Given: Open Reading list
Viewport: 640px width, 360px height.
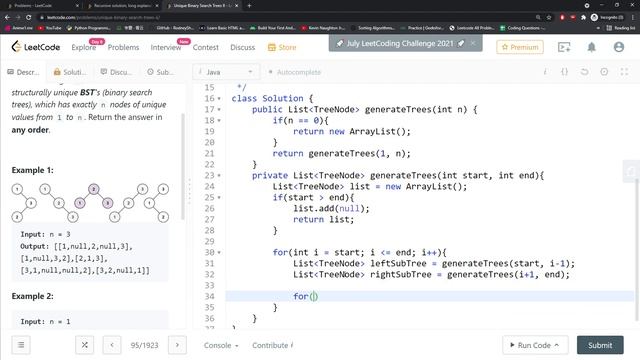Looking at the screenshot, I should 620,28.
